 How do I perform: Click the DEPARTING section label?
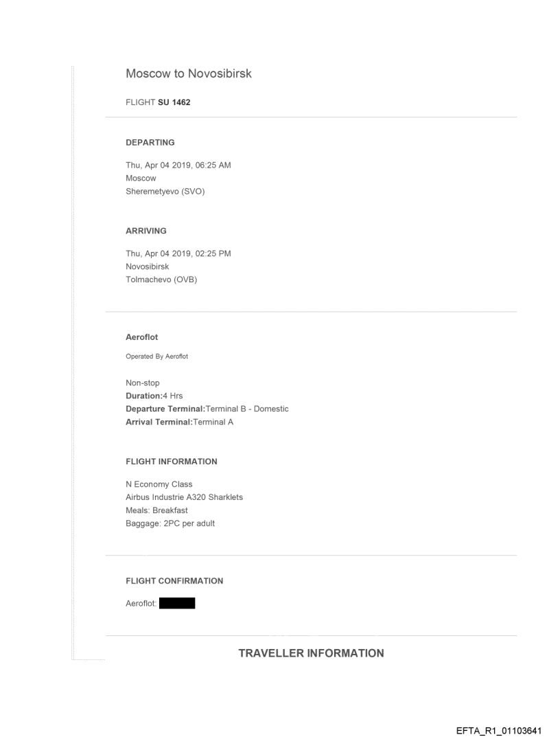point(150,143)
